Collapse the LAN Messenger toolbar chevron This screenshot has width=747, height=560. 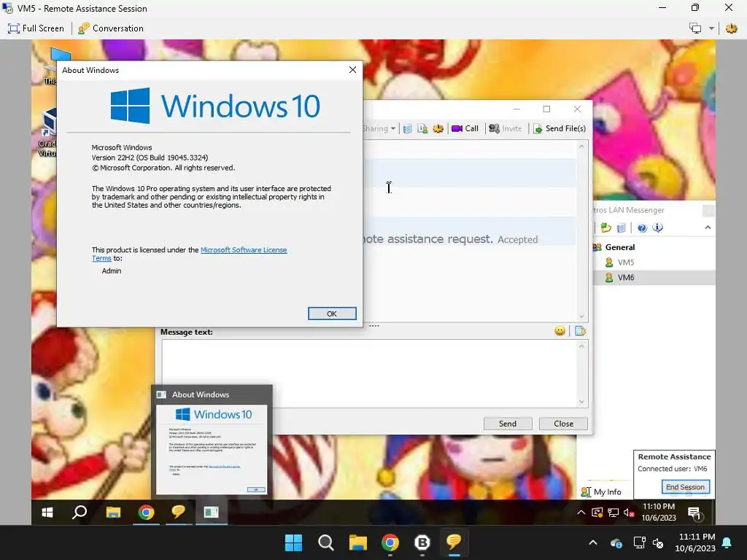708,227
